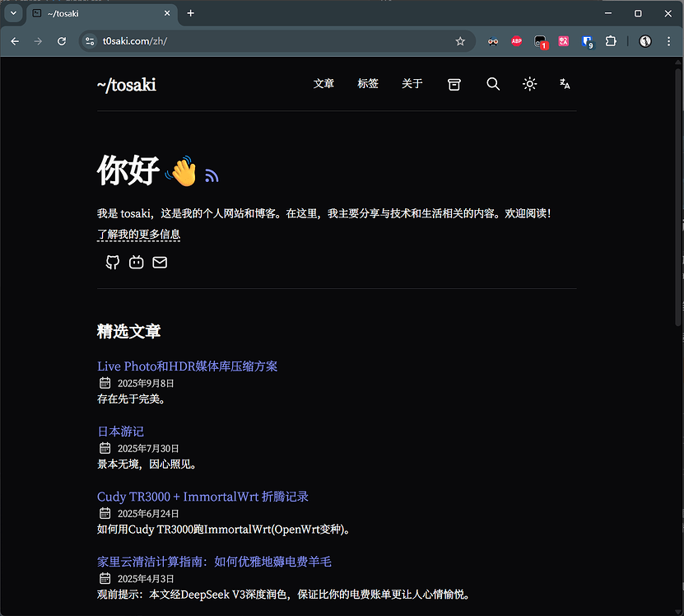The height and width of the screenshot is (616, 684).
Task: Open the Bilibili profile icon
Action: (136, 263)
